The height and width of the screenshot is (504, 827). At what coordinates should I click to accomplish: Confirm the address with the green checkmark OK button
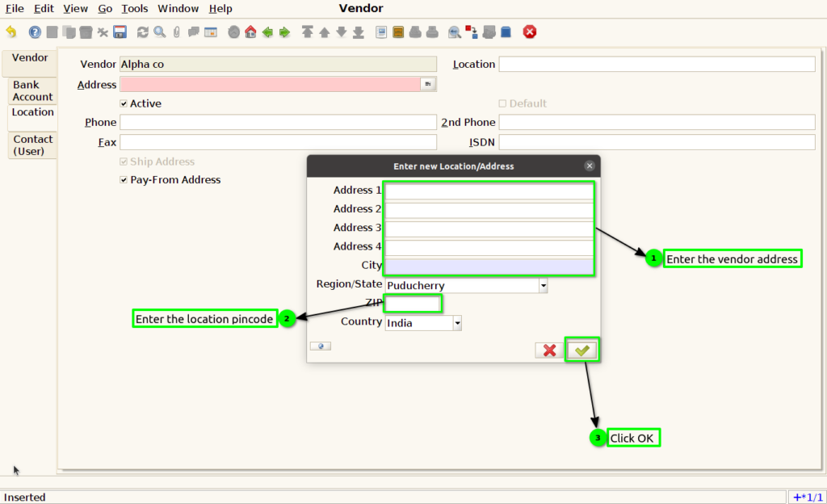[582, 350]
